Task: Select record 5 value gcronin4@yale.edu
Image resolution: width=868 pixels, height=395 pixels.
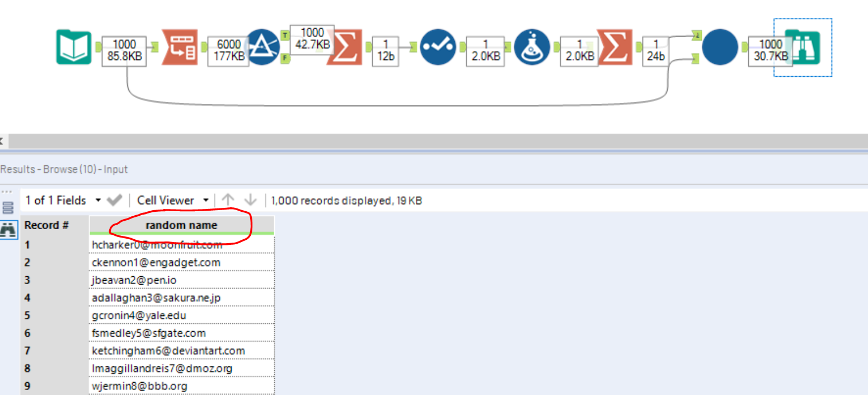Action: (138, 315)
